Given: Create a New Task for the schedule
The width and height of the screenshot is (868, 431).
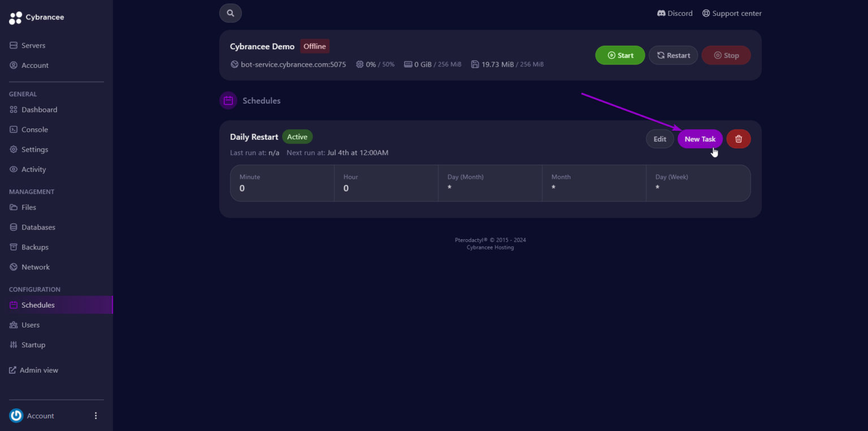Looking at the screenshot, I should point(700,139).
